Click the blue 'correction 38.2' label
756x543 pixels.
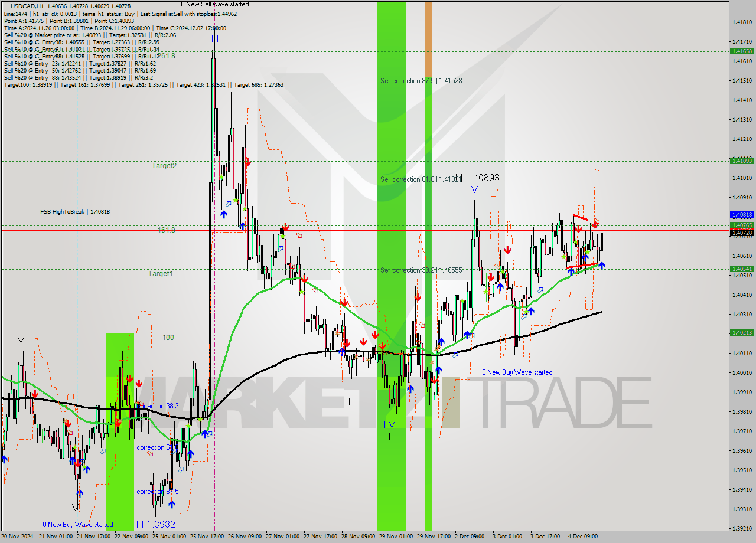pyautogui.click(x=158, y=407)
